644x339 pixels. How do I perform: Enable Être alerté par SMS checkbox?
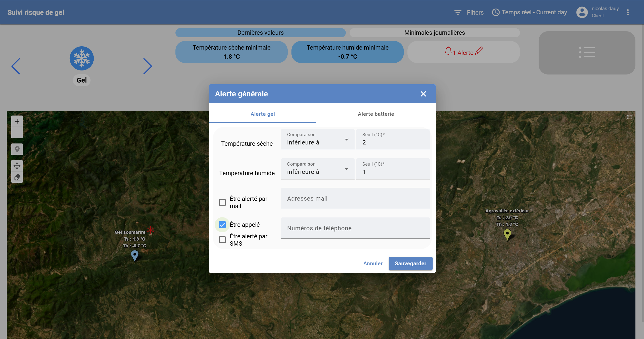pos(222,240)
